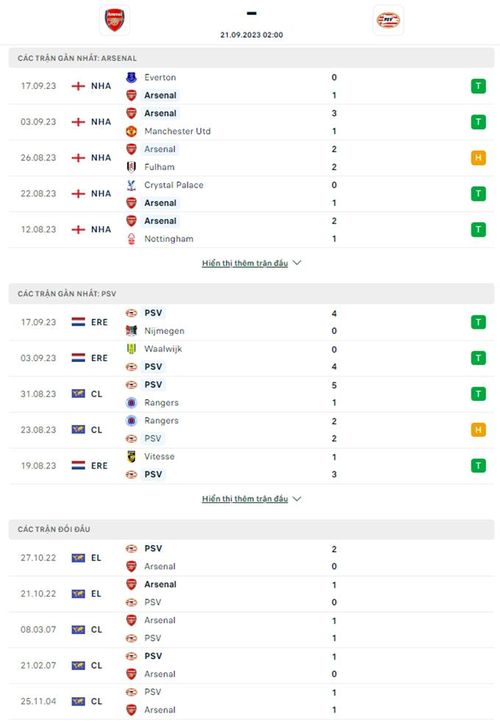Viewport: 500px width, 723px height.
Task: Select 'Các trận gần nhất: PSV' header
Action: point(251,294)
